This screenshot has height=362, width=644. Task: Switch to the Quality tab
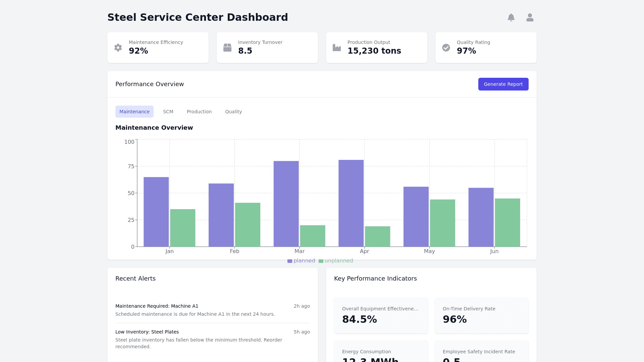[x=233, y=112]
